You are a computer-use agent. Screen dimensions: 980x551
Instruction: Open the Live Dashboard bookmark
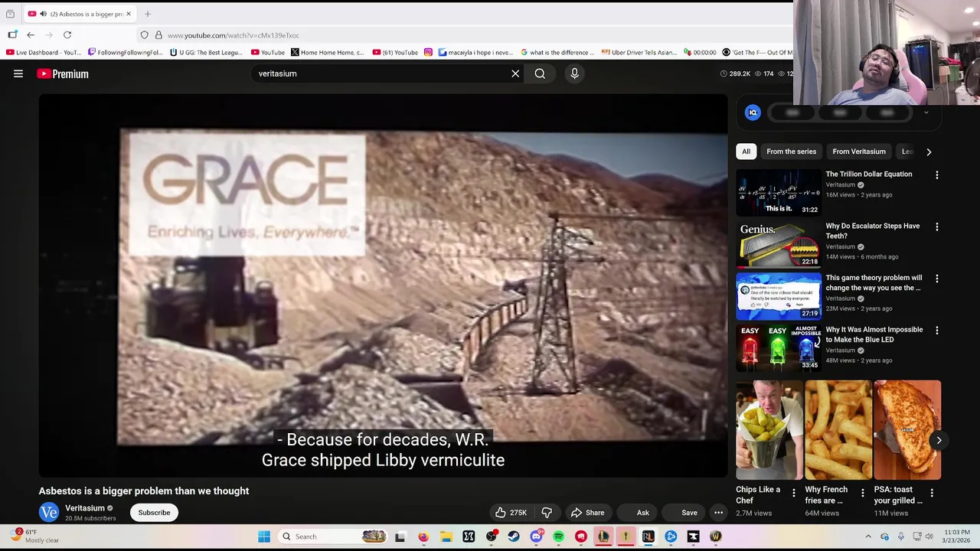pyautogui.click(x=44, y=52)
